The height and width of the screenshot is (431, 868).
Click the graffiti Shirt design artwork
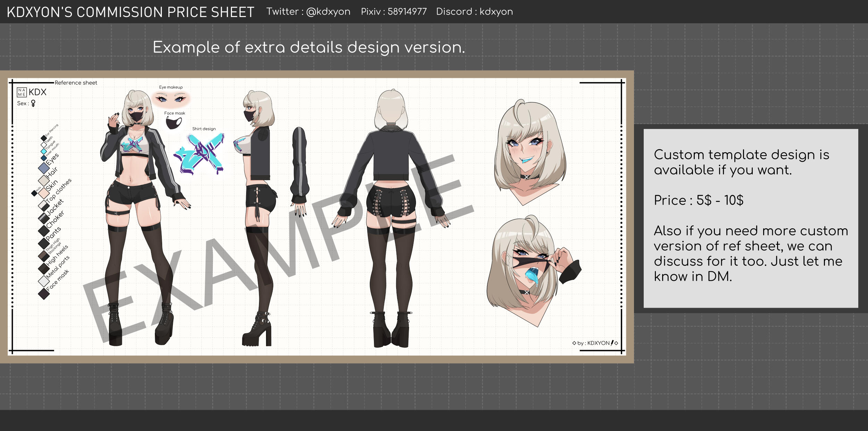tap(199, 154)
